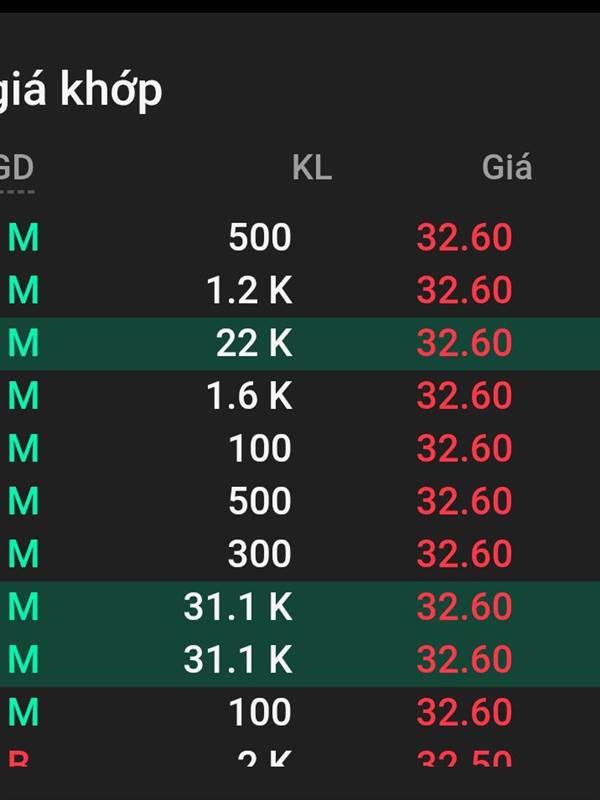Click the M marker in the 300 volume row
This screenshot has height=800, width=600.
[x=23, y=554]
